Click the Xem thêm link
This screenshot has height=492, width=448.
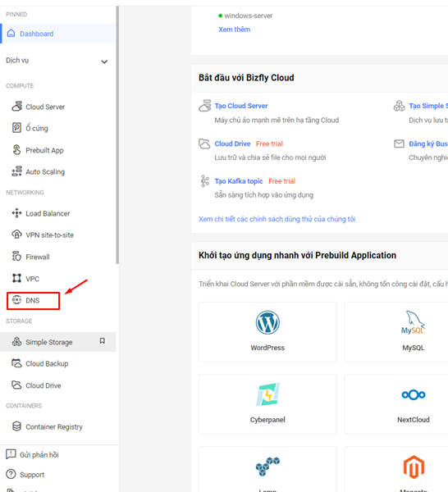[x=234, y=30]
